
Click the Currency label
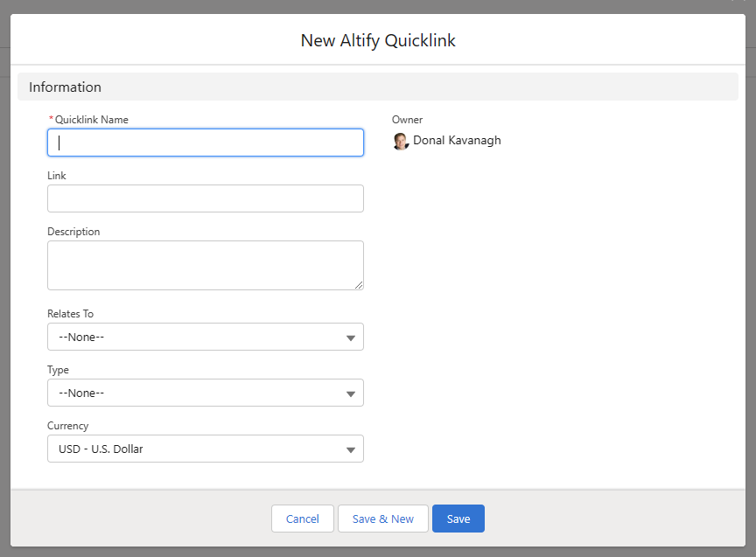pyautogui.click(x=68, y=426)
